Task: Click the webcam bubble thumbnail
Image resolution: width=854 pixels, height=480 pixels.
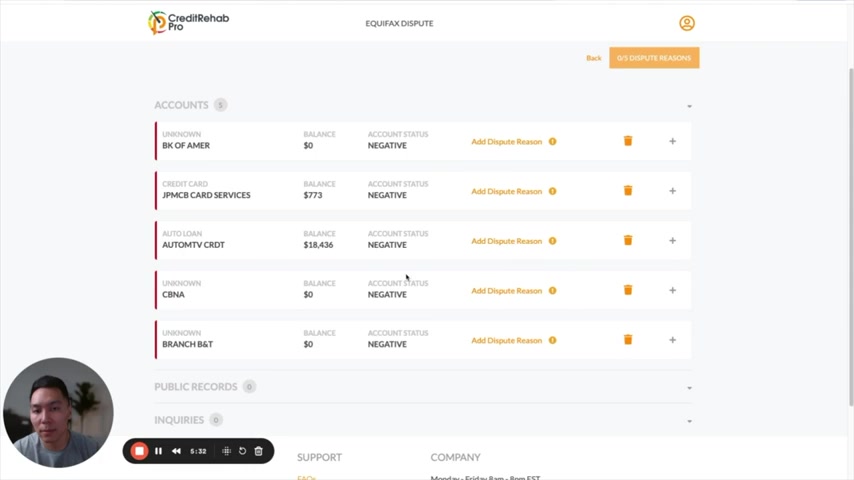Action: tap(58, 412)
